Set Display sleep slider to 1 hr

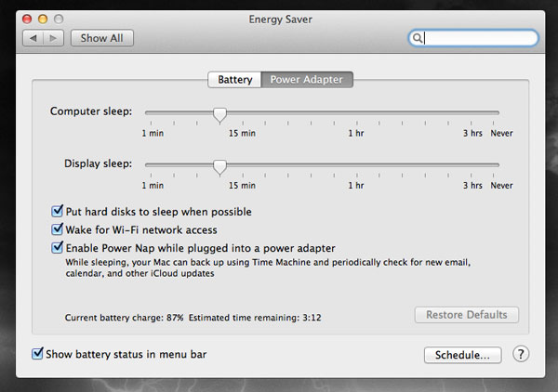click(x=357, y=165)
